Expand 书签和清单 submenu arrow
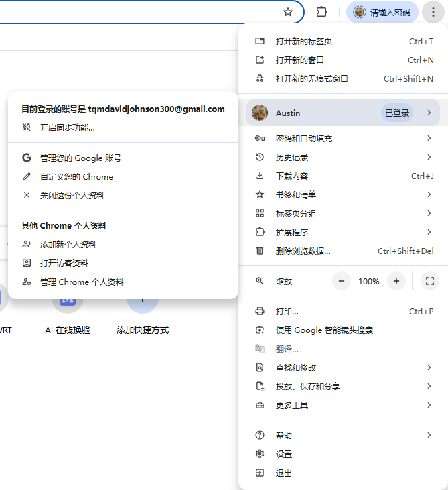Image resolution: width=448 pixels, height=490 pixels. click(x=429, y=194)
